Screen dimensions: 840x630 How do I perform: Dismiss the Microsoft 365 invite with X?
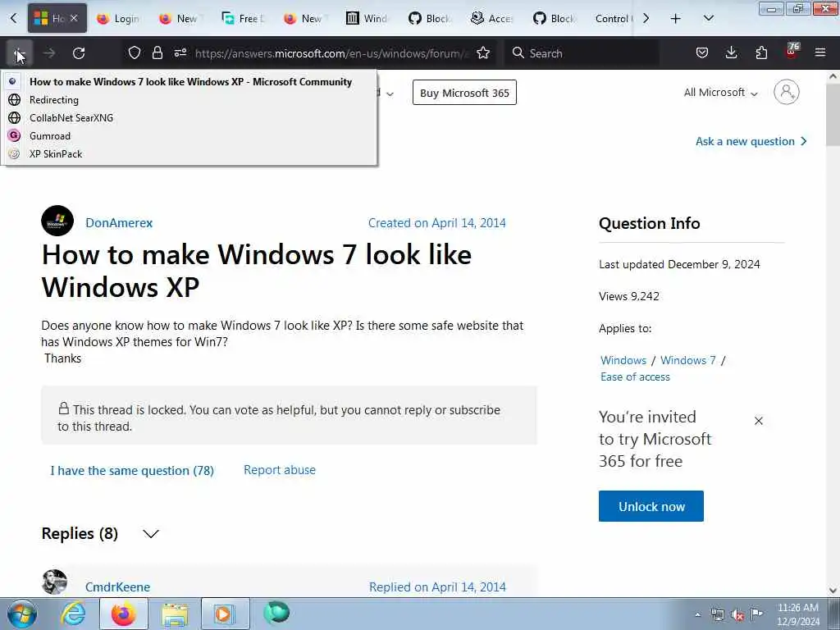[759, 421]
